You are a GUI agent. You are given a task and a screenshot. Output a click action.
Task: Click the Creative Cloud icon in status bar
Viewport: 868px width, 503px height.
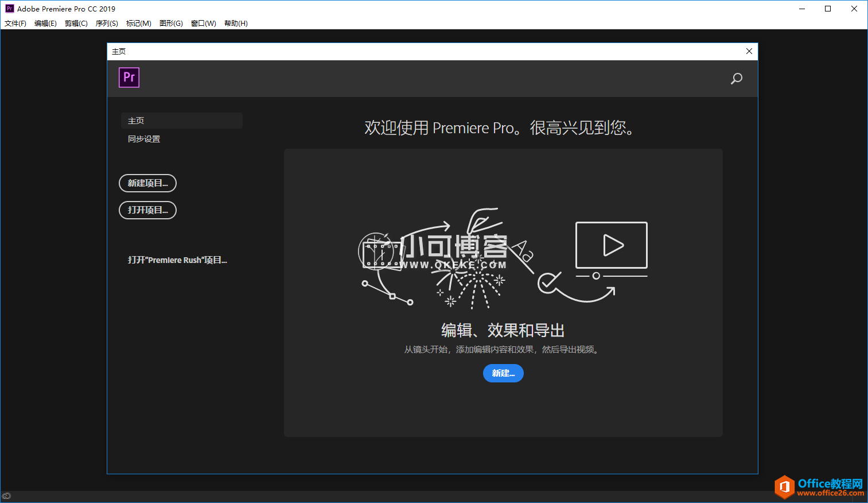click(x=6, y=496)
